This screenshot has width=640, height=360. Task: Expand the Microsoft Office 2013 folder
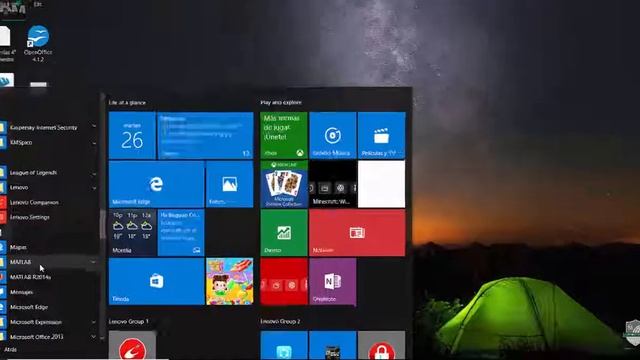coord(49,337)
